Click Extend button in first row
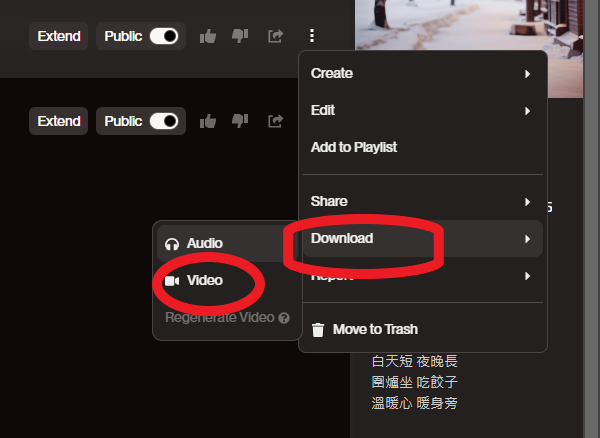 [59, 36]
